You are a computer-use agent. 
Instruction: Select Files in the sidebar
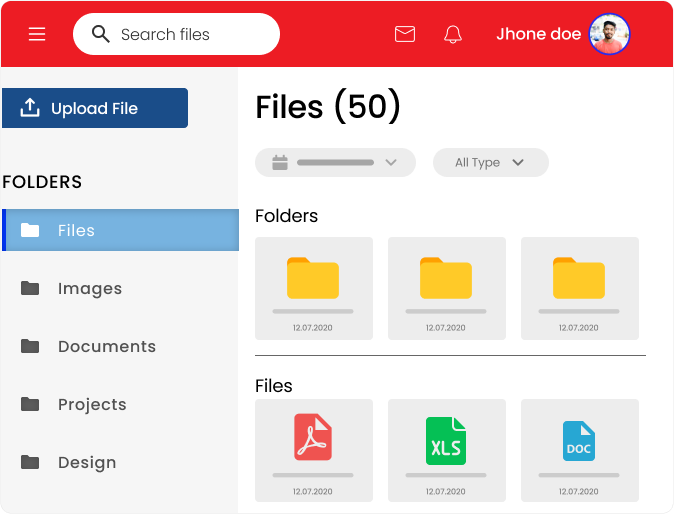pyautogui.click(x=120, y=230)
